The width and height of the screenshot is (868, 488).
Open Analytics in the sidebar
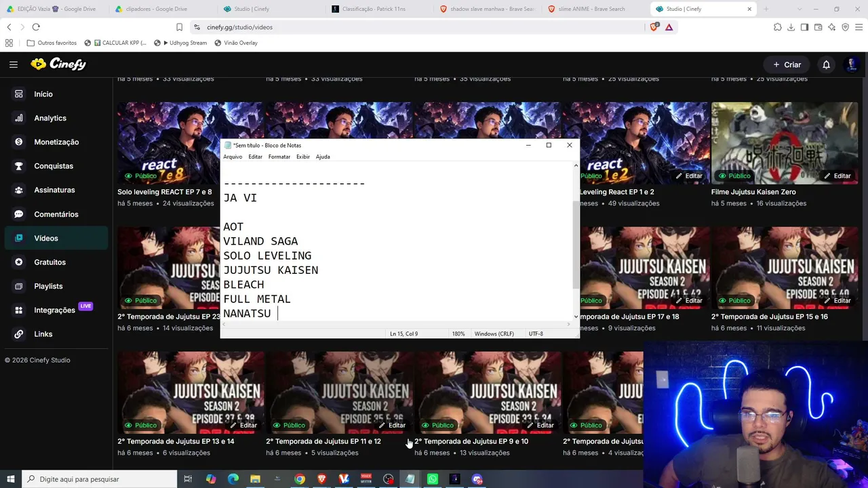(x=50, y=118)
